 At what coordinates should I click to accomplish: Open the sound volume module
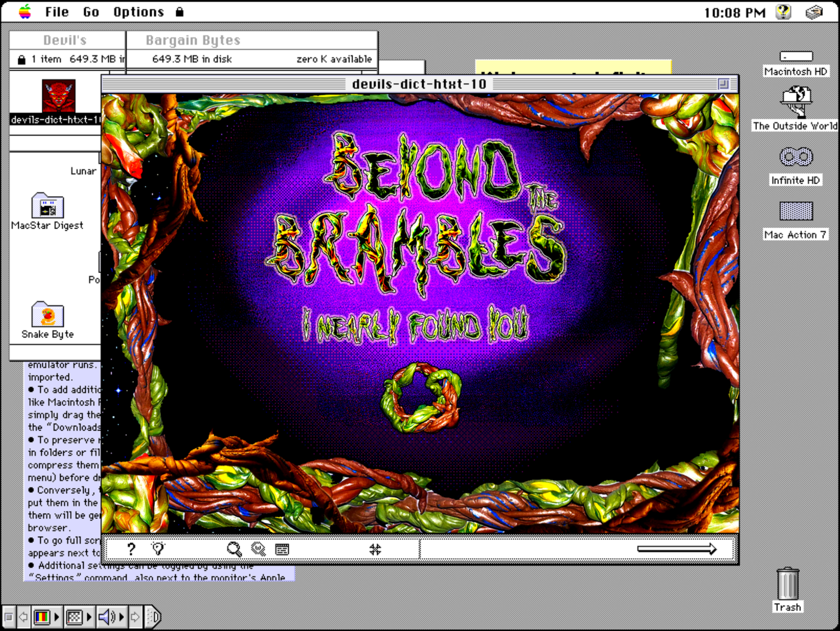107,617
